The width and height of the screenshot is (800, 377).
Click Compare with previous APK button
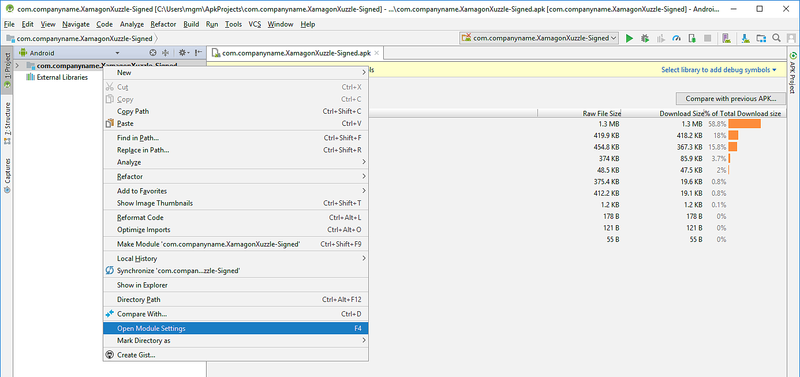pos(731,98)
